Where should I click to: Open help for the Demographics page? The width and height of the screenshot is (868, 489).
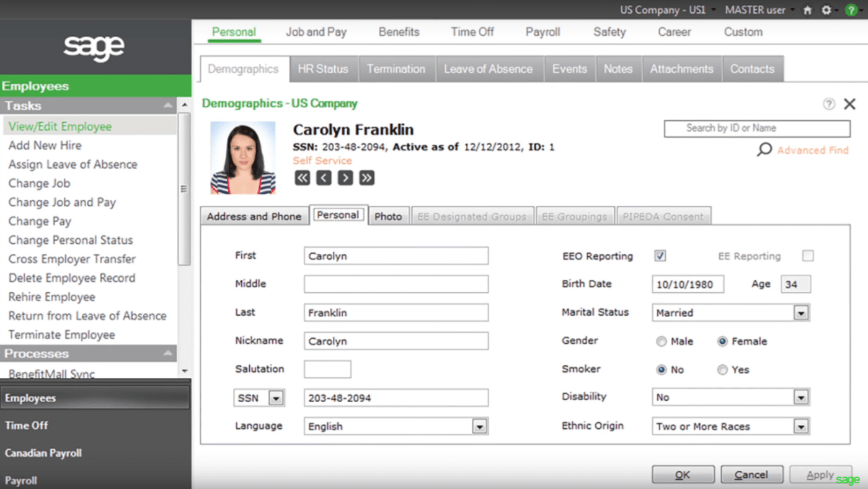click(829, 104)
